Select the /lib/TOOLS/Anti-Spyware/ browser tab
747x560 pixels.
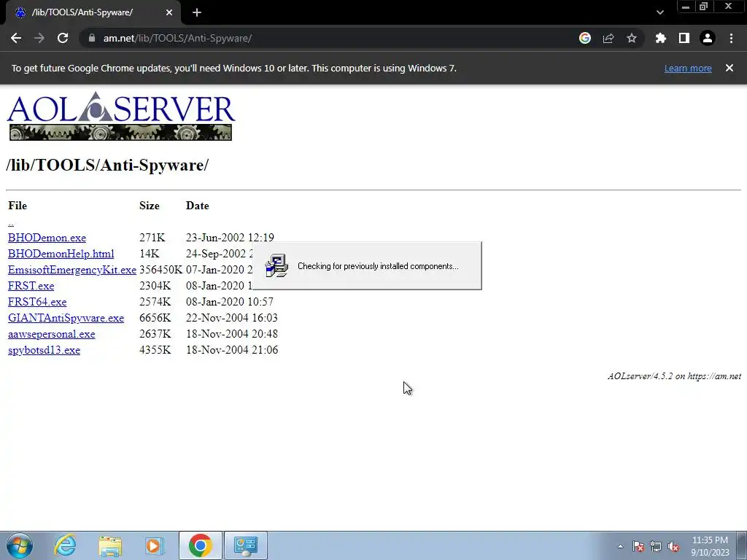coord(93,12)
